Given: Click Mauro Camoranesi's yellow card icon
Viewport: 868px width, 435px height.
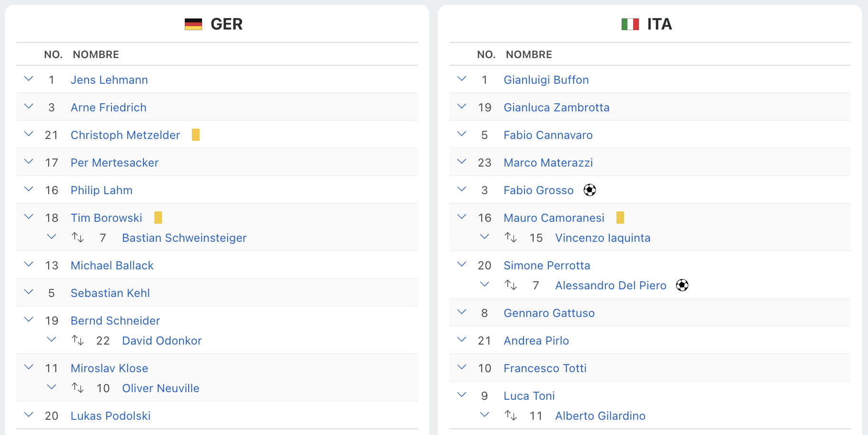Looking at the screenshot, I should [620, 218].
